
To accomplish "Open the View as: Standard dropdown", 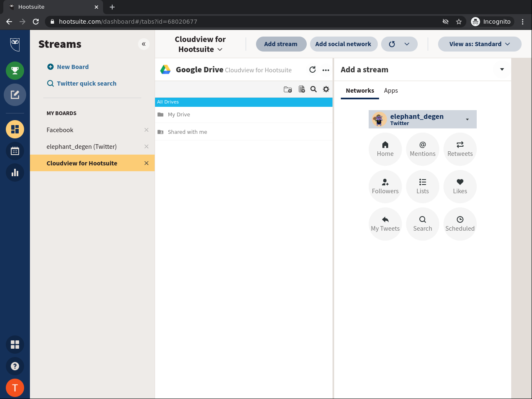I will pyautogui.click(x=480, y=44).
